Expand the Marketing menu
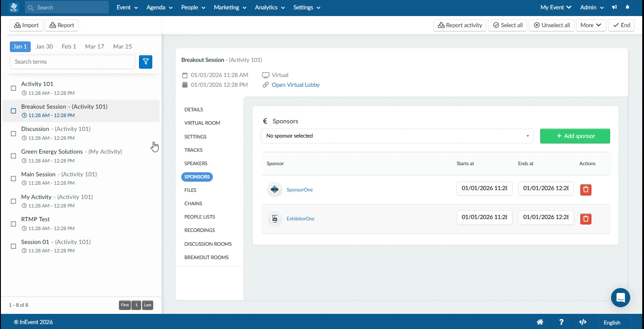The image size is (644, 329). click(x=230, y=8)
